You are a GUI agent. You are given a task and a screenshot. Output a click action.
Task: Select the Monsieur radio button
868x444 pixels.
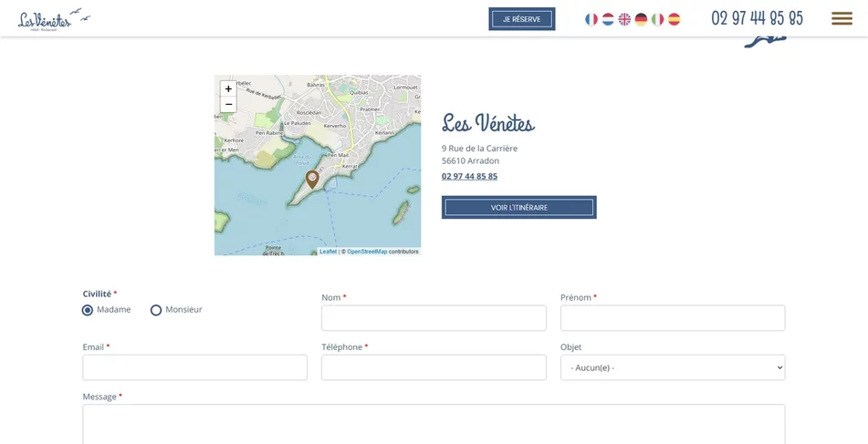[x=156, y=310]
